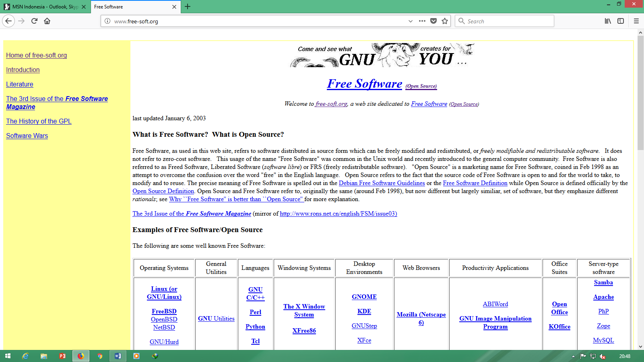Screen dimensions: 644x362
Task: Open the Samba link
Action: [x=604, y=282]
